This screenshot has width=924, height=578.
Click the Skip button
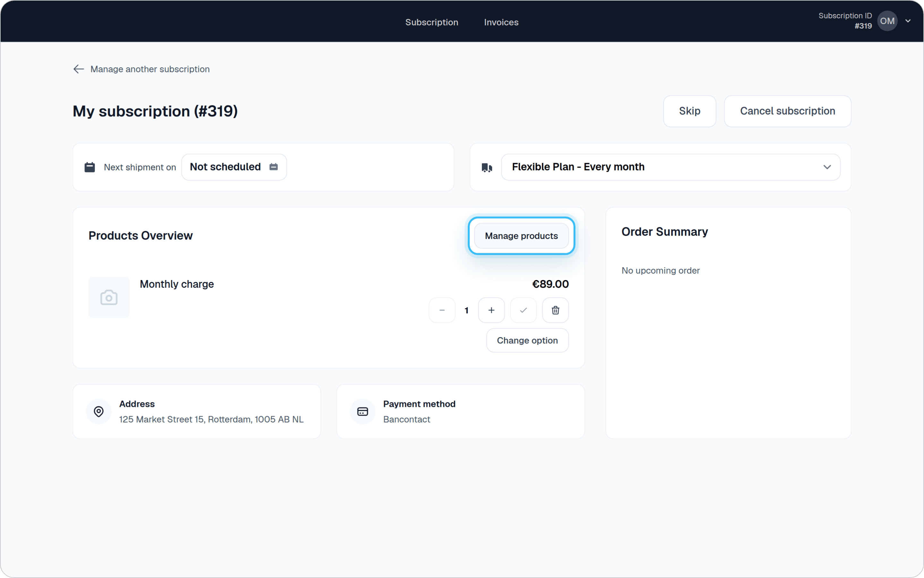[x=689, y=111]
